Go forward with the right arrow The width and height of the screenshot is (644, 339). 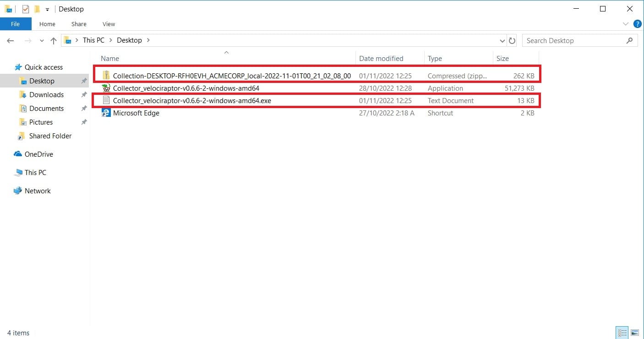[27, 41]
